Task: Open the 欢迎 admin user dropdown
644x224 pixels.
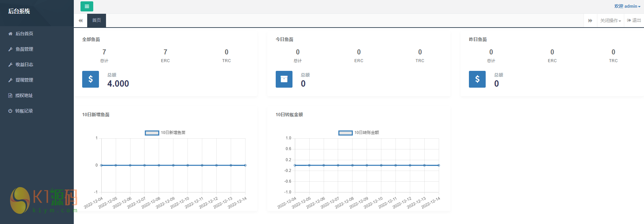Action: pyautogui.click(x=627, y=6)
